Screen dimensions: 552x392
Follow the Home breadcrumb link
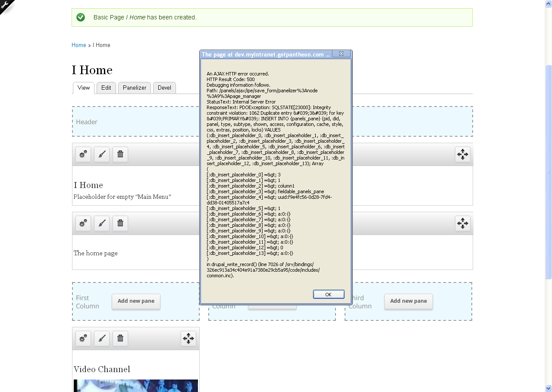tap(79, 45)
